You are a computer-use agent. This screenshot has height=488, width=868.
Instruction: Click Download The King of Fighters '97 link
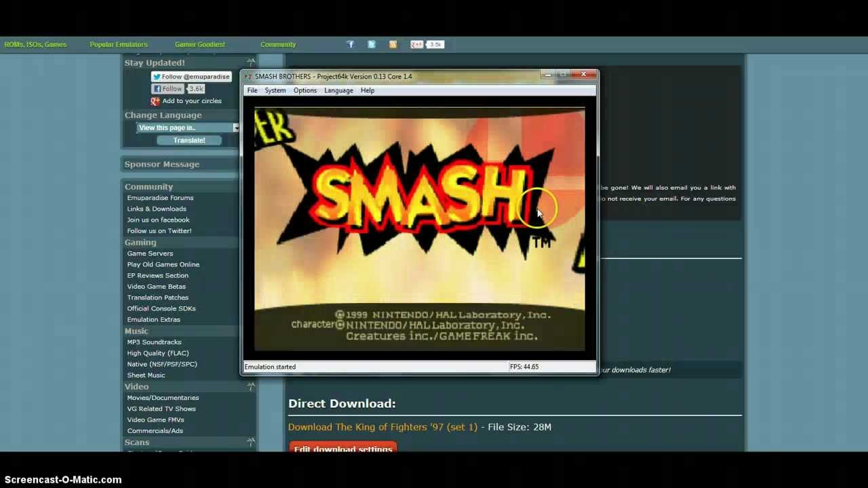pyautogui.click(x=382, y=427)
